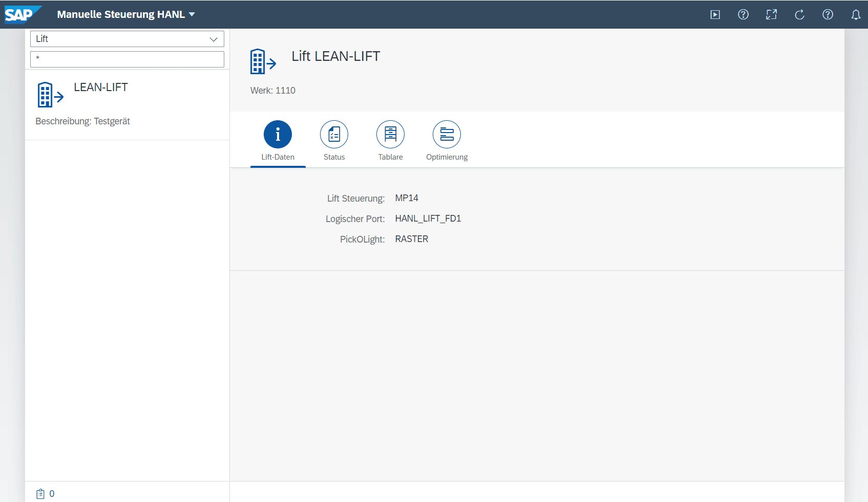The width and height of the screenshot is (868, 502).
Task: Click Beschreibung: Testgerät text
Action: (x=82, y=121)
